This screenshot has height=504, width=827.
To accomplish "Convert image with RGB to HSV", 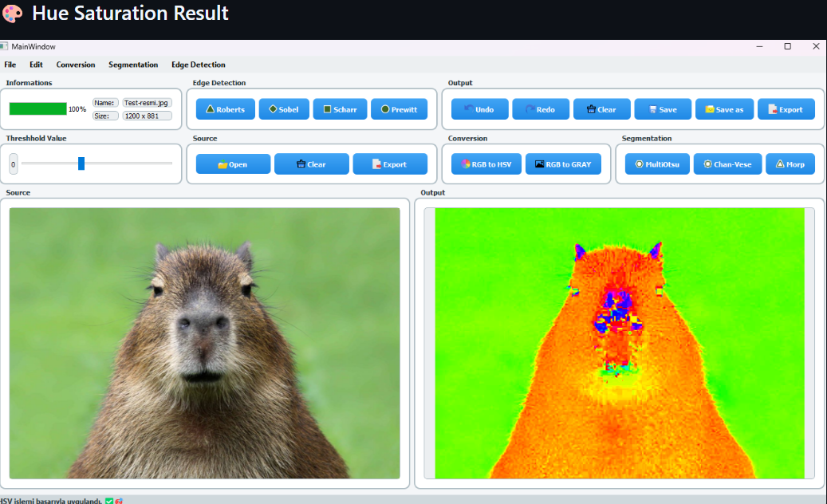I will point(486,164).
